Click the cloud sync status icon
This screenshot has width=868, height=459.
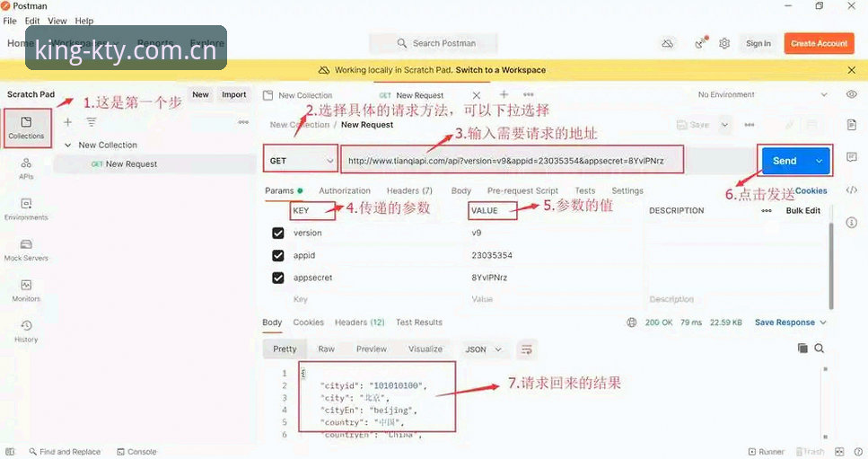668,43
